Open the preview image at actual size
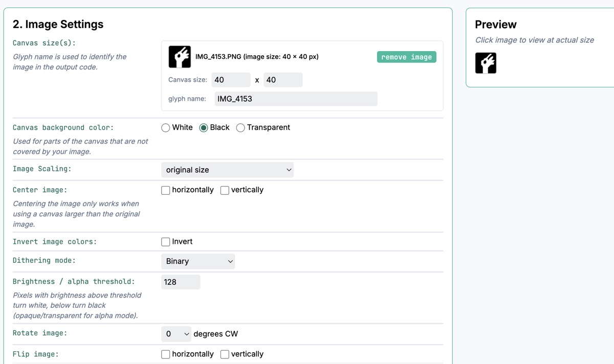614x364 pixels. [486, 63]
